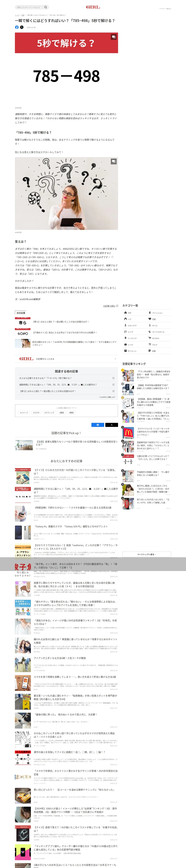The width and height of the screenshot is (186, 868).
Task: Open article 演技力がある 20代女性俳優ランキング
Action: click(x=76, y=622)
